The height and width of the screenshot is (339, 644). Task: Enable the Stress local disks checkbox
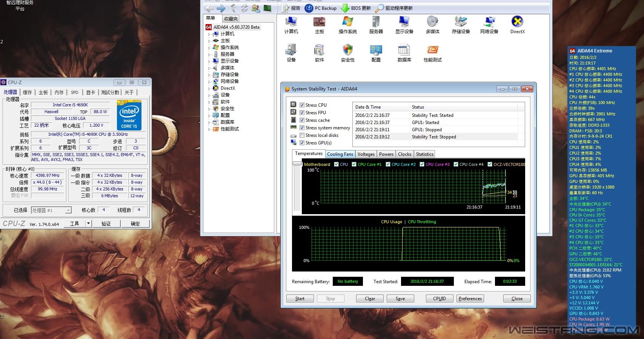coord(302,135)
